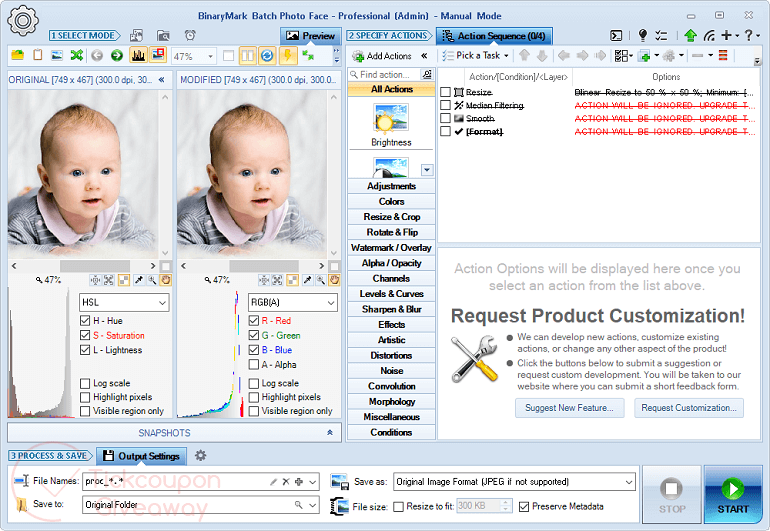The height and width of the screenshot is (531, 770).
Task: Click the alarm clock scheduler icon
Action: 190,35
